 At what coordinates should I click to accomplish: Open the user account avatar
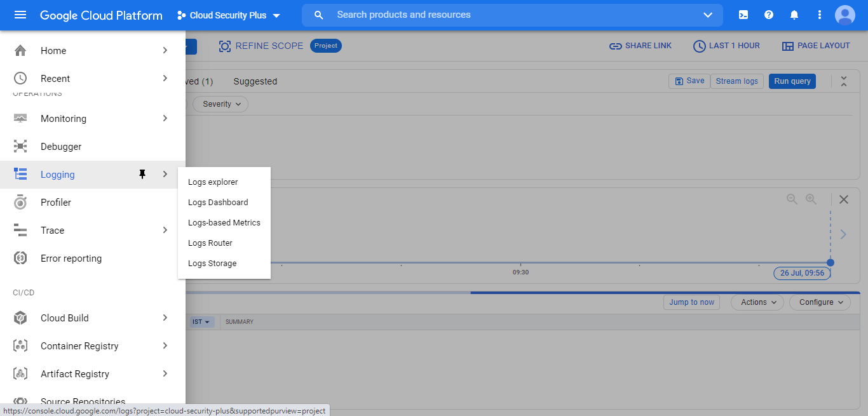click(x=845, y=15)
